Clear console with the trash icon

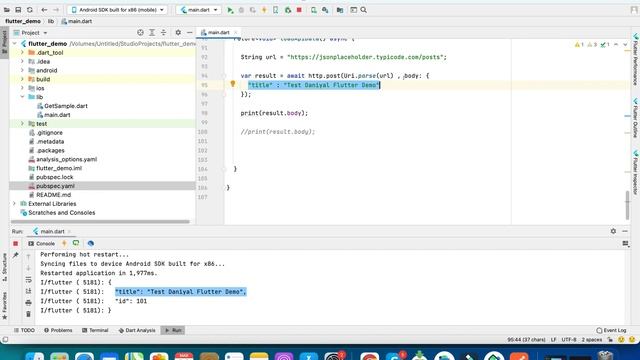[28, 314]
